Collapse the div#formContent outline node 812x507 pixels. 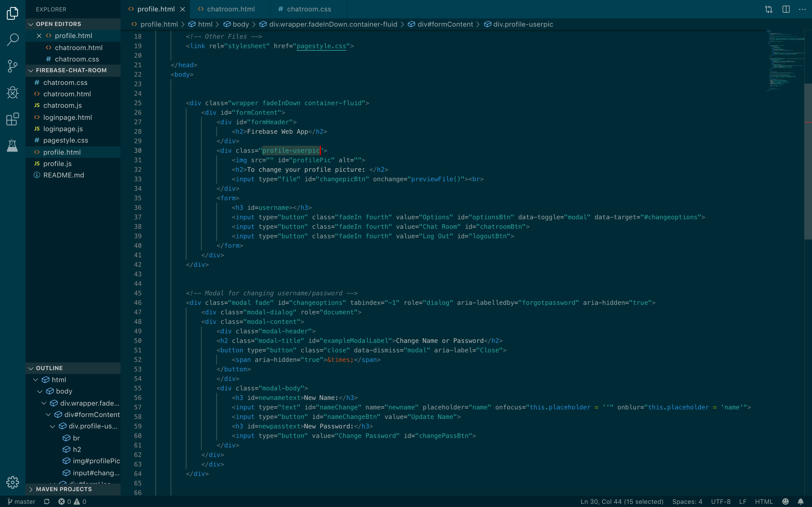48,415
